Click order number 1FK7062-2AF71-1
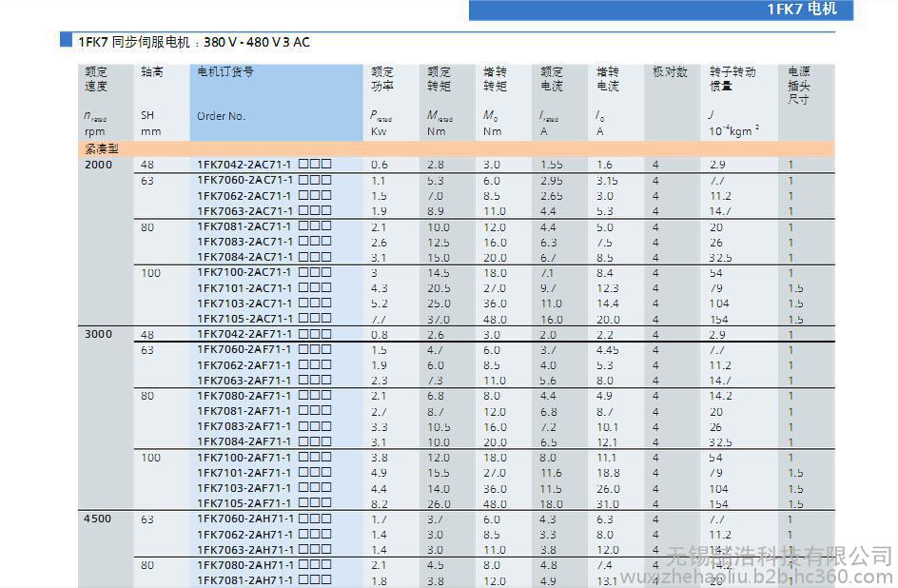 244,365
